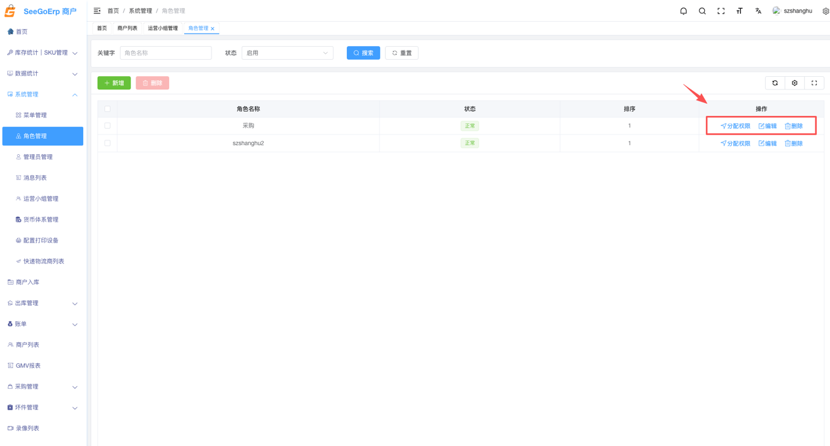
Task: Switch to the 商户列表 tab
Action: [127, 29]
